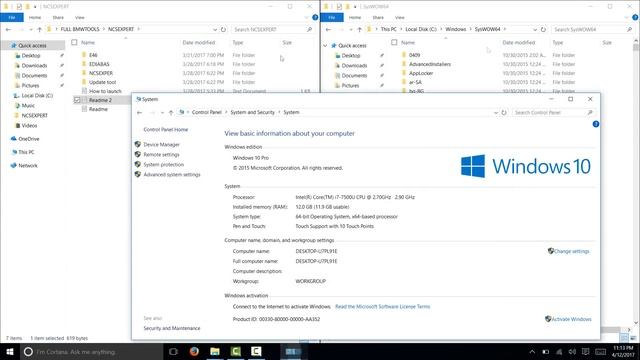Select the E46 folder
The height and width of the screenshot is (360, 640).
(93, 55)
